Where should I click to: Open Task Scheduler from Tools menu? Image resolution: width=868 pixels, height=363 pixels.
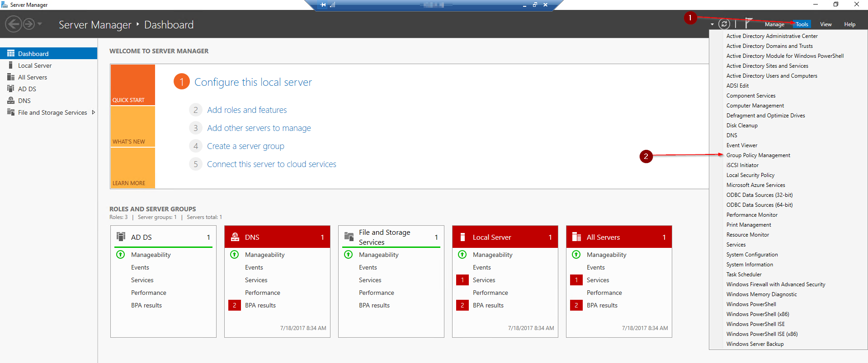click(x=744, y=275)
